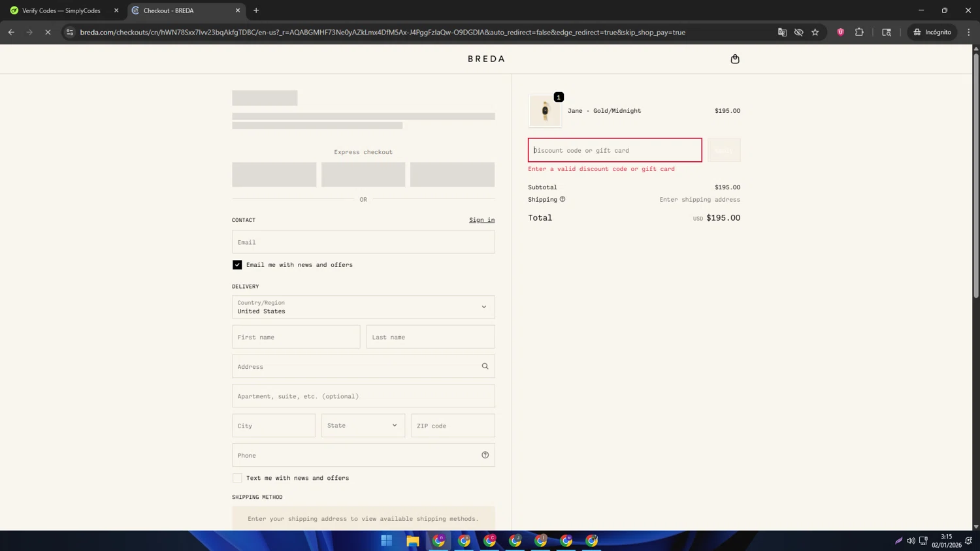
Task: Click the Enter shipping address text
Action: click(700, 200)
